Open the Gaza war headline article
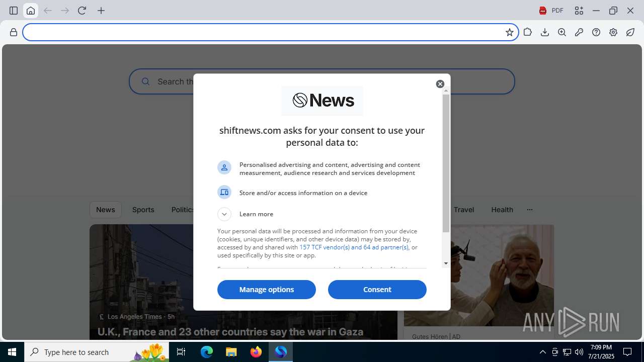 (x=230, y=332)
